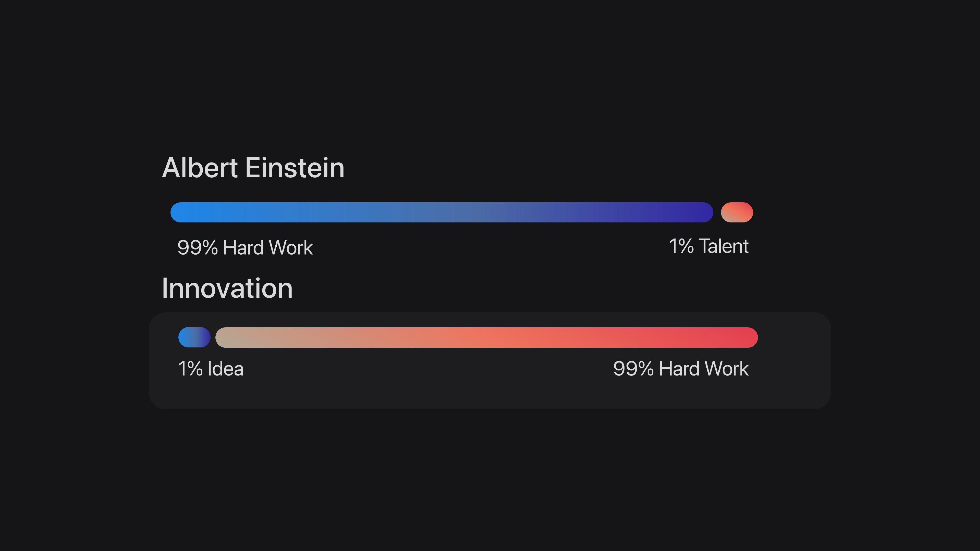Select the small blue Idea pill
980x551 pixels.
point(194,337)
